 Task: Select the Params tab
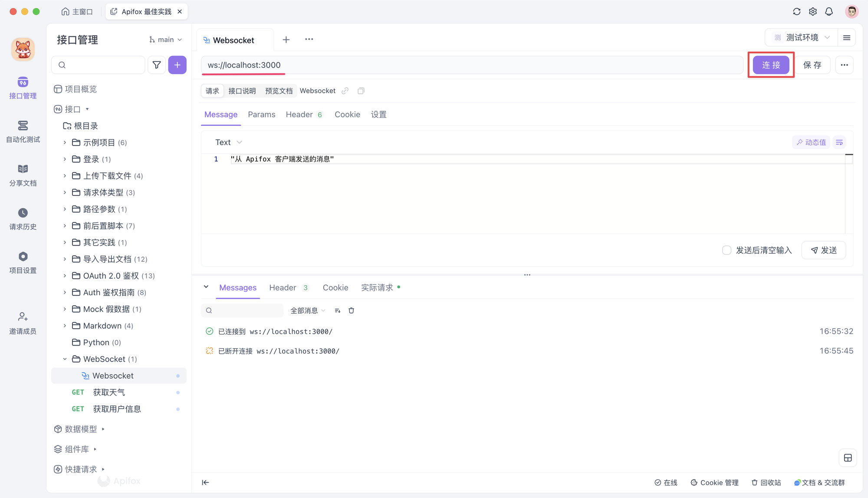[261, 115]
